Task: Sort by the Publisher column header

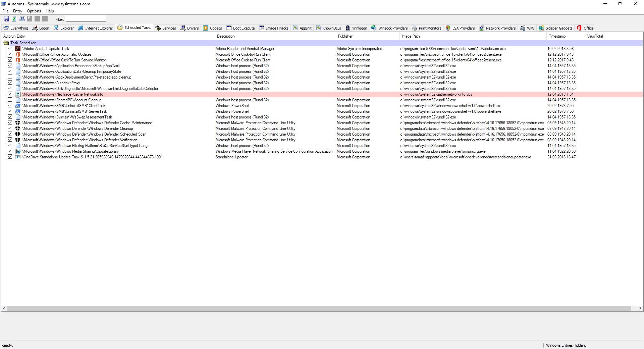Action: click(368, 36)
